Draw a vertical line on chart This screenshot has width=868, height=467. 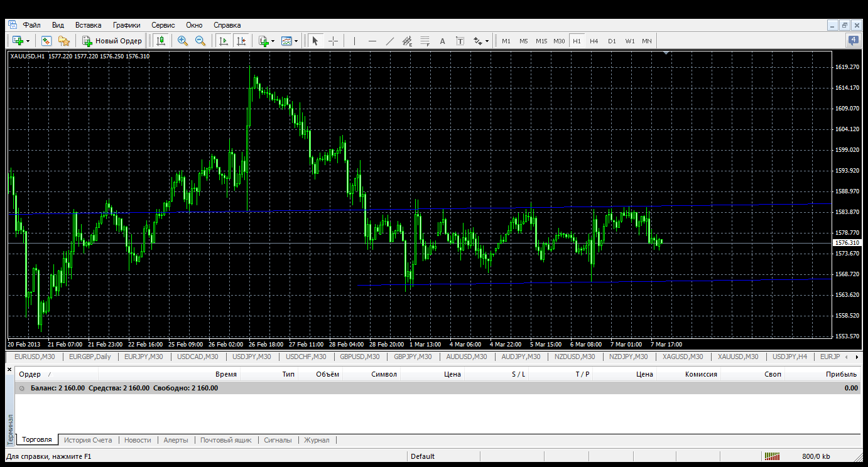354,41
